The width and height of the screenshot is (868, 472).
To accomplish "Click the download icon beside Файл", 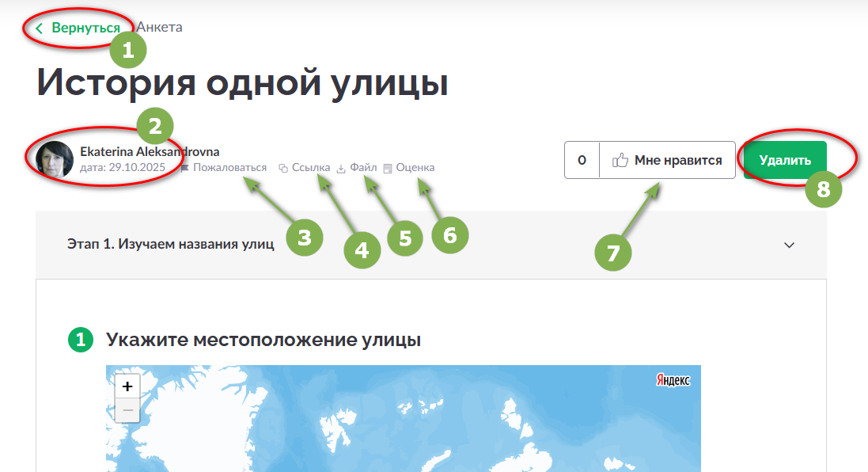I will coord(341,168).
